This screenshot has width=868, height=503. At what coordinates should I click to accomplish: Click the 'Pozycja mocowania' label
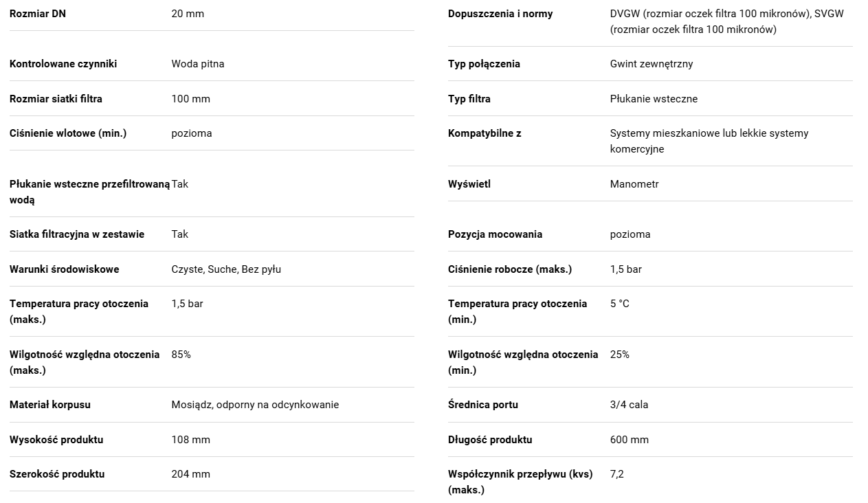(495, 234)
